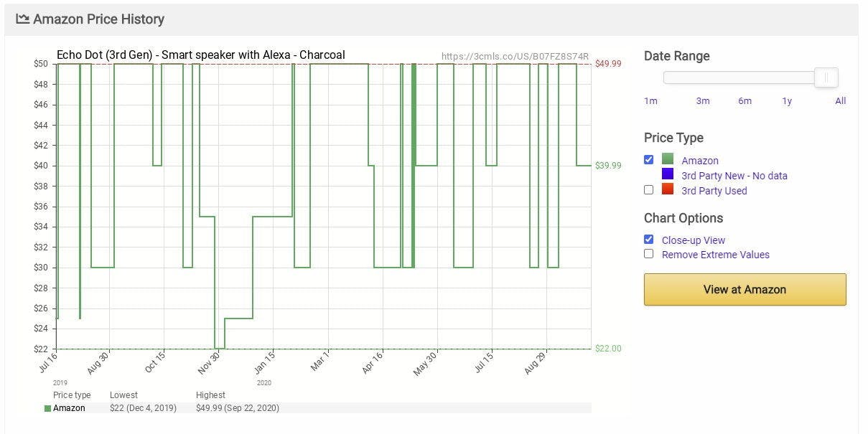Set date range to 1m

click(x=650, y=101)
